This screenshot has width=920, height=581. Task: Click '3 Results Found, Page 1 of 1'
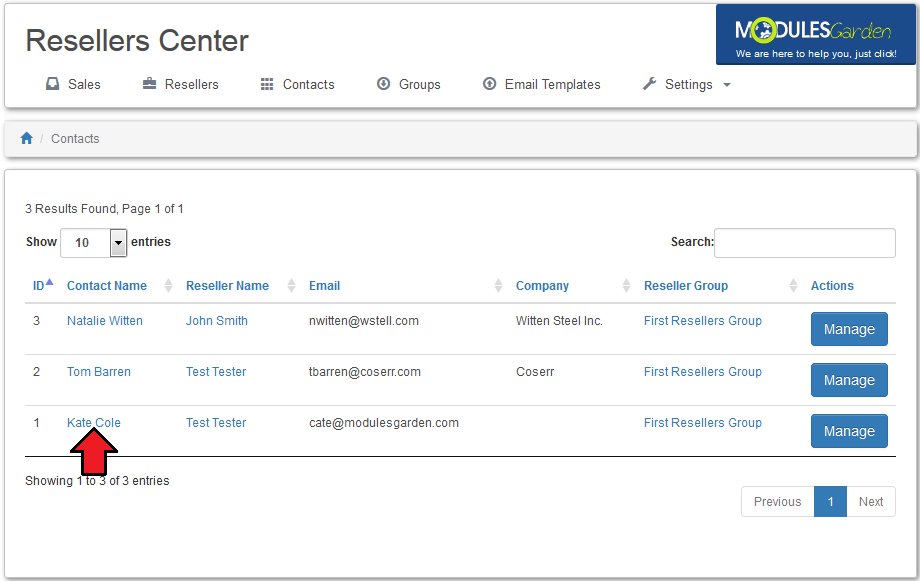104,209
